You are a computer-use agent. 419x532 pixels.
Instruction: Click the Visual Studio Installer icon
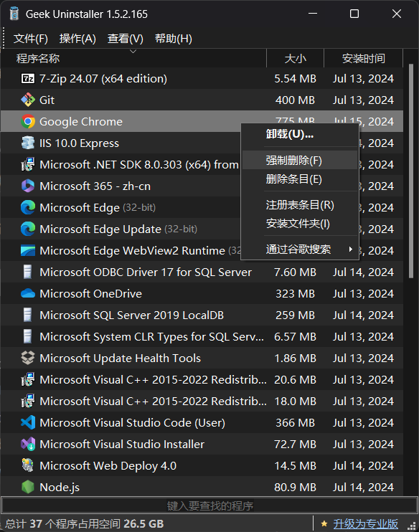click(x=28, y=444)
